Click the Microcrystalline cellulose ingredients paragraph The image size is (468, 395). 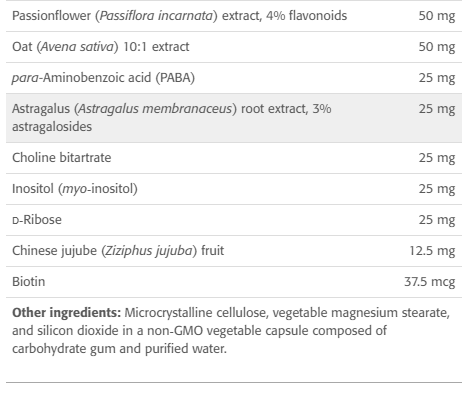[x=231, y=331]
